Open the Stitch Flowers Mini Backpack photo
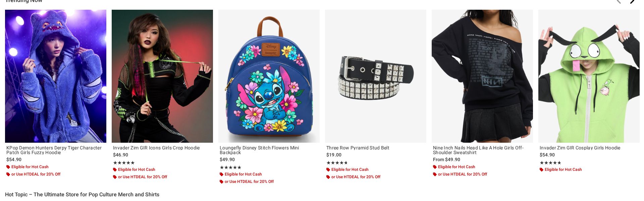The height and width of the screenshot is (201, 644). 269,76
